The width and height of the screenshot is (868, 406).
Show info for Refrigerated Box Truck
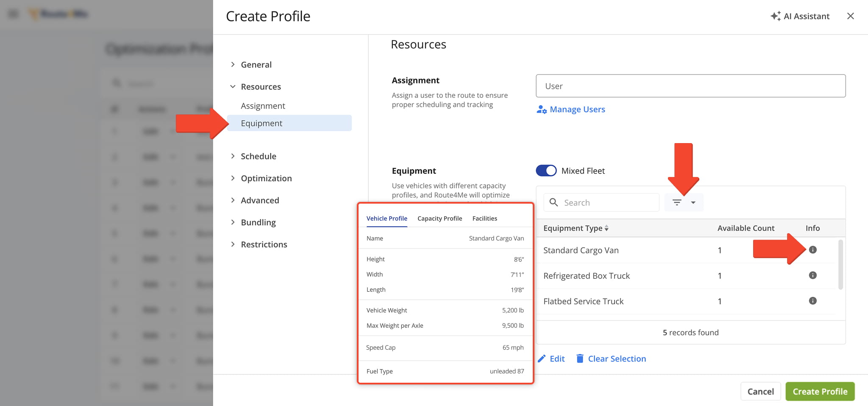[812, 275]
